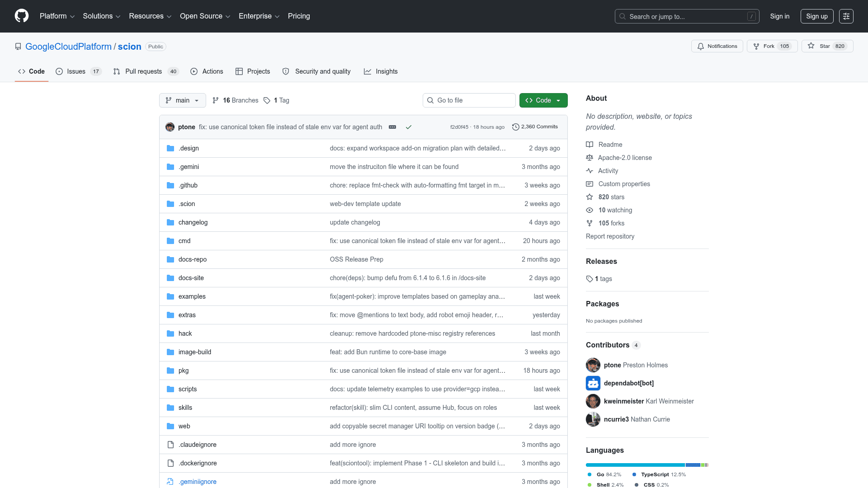Click the languages color bar
Viewport: 868px width, 488px height.
click(646, 465)
